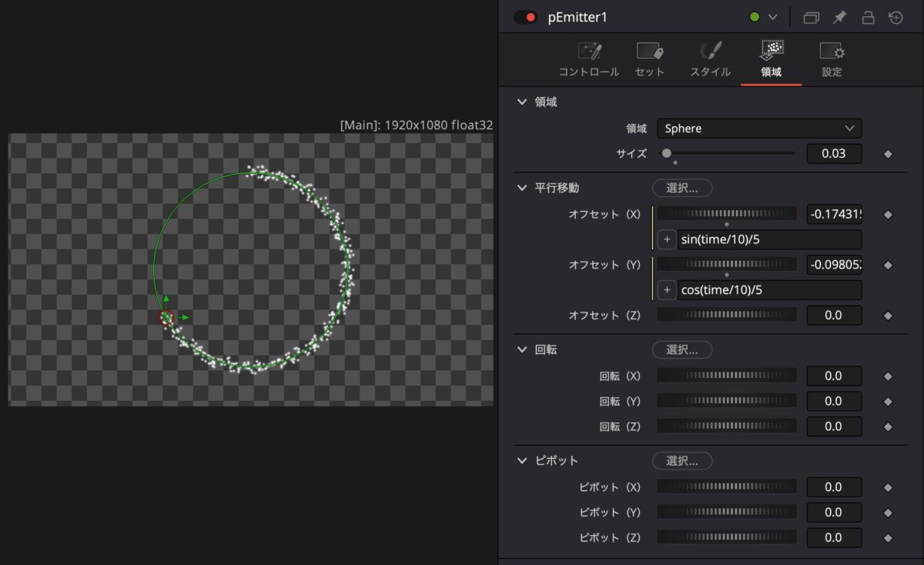This screenshot has height=565, width=924.
Task: Click the オフセット (X) value field
Action: pyautogui.click(x=834, y=215)
